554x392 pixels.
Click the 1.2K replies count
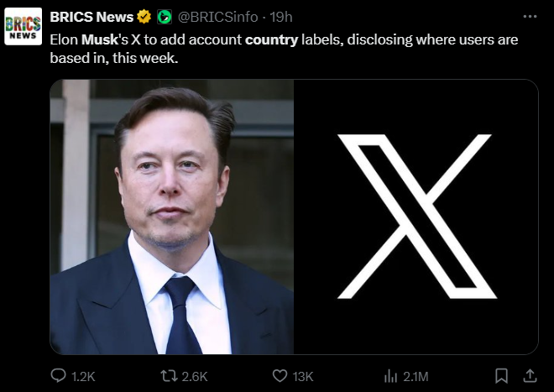coord(84,376)
